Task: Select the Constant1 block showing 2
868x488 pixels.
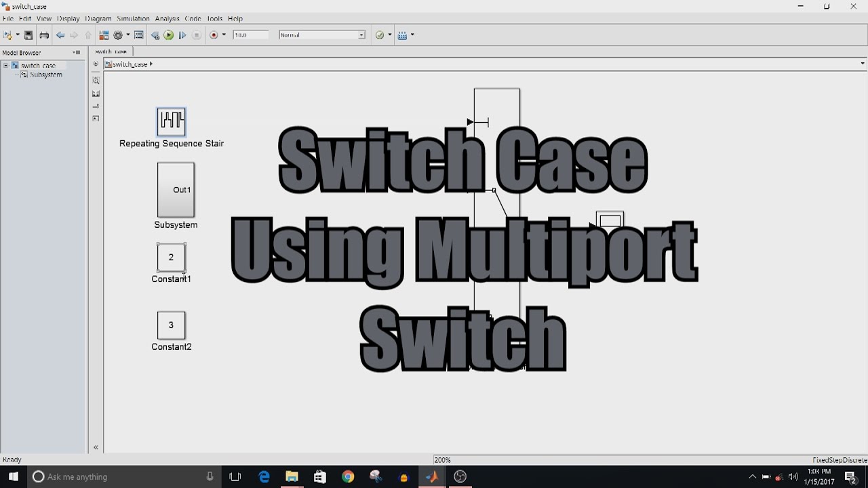Action: [171, 258]
